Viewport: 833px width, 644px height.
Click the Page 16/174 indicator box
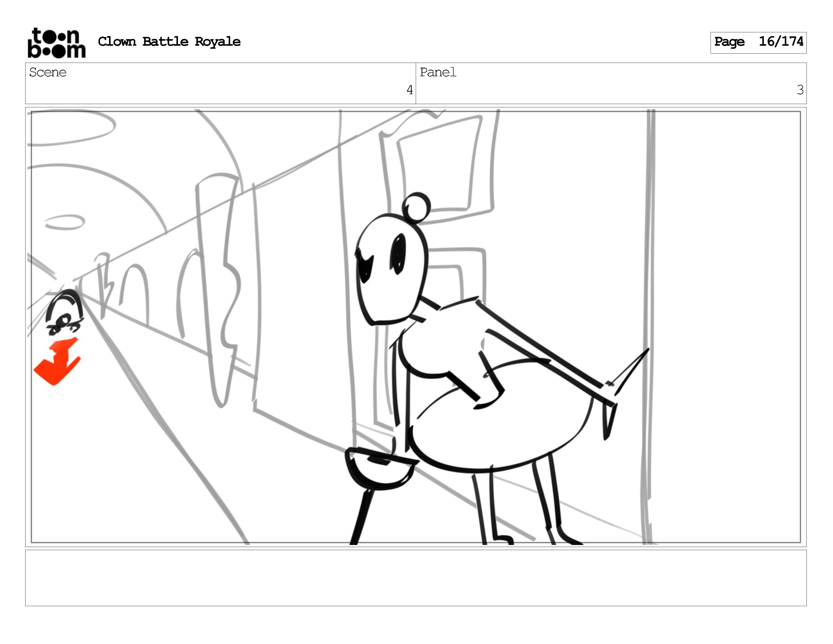click(x=758, y=42)
